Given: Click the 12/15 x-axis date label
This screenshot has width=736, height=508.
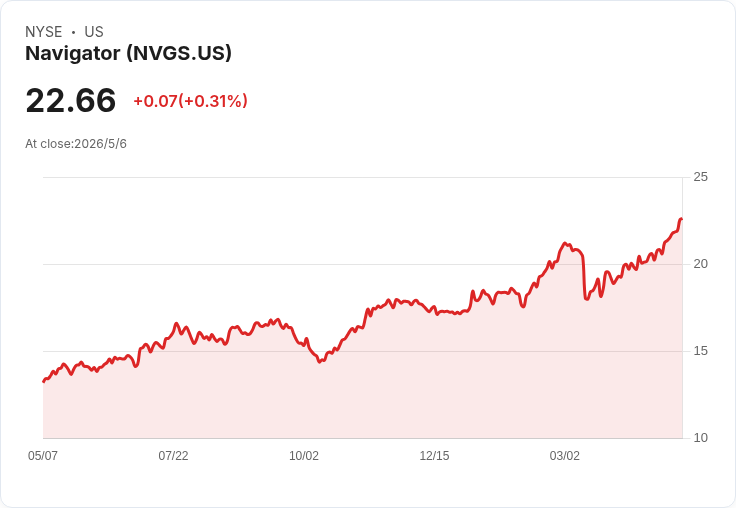Looking at the screenshot, I should (x=434, y=455).
